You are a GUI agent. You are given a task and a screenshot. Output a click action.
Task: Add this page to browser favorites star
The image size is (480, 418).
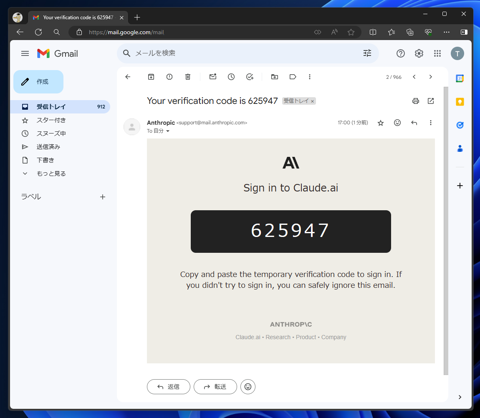pos(351,32)
